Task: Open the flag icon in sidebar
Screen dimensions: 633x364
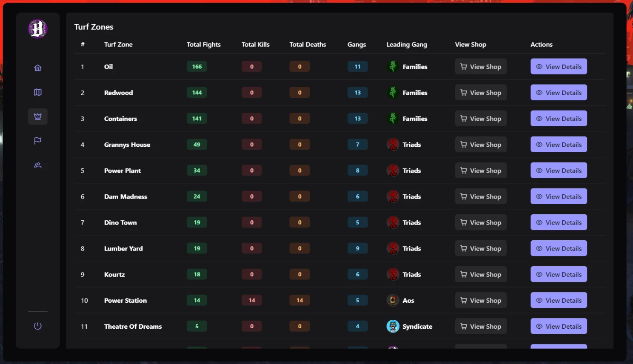Action: [37, 141]
